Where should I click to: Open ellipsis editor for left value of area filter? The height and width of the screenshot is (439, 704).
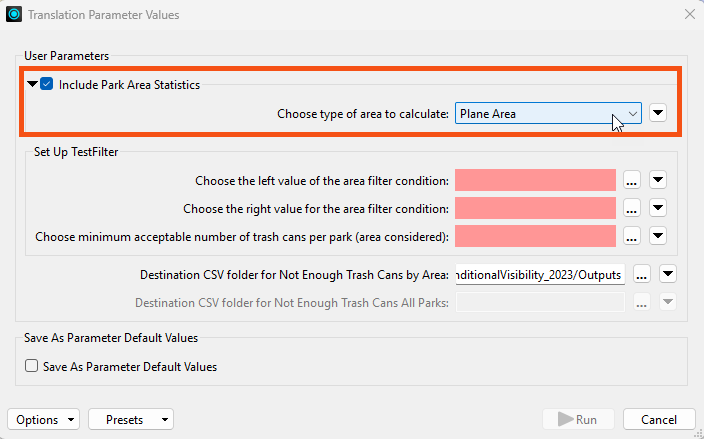(x=632, y=180)
